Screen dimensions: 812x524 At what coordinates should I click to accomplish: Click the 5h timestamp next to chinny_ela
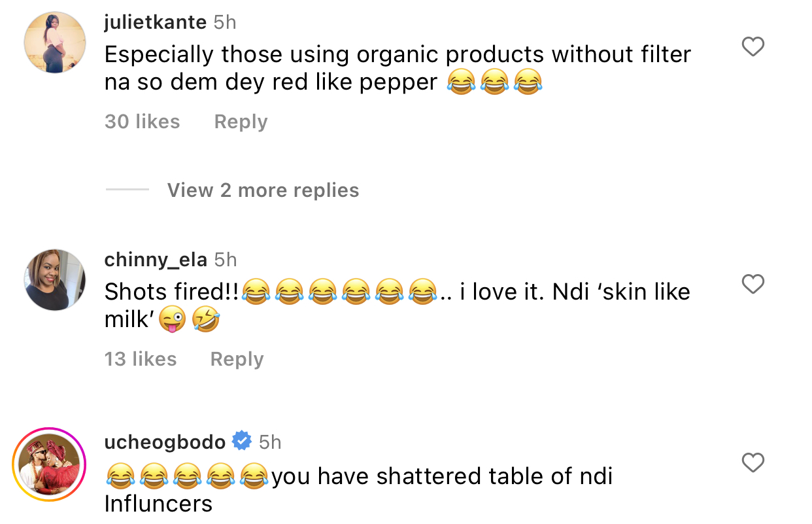tap(226, 260)
